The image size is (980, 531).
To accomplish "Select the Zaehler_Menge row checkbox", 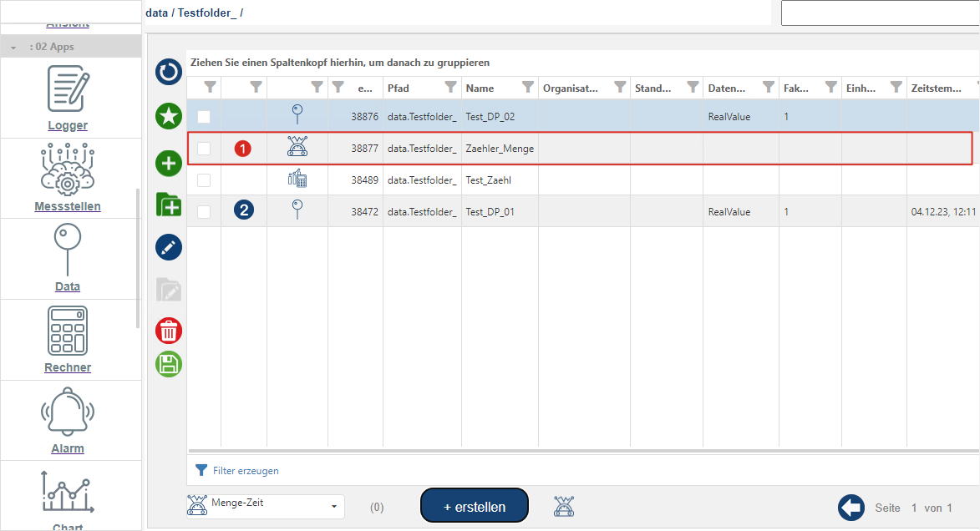I will [x=204, y=149].
